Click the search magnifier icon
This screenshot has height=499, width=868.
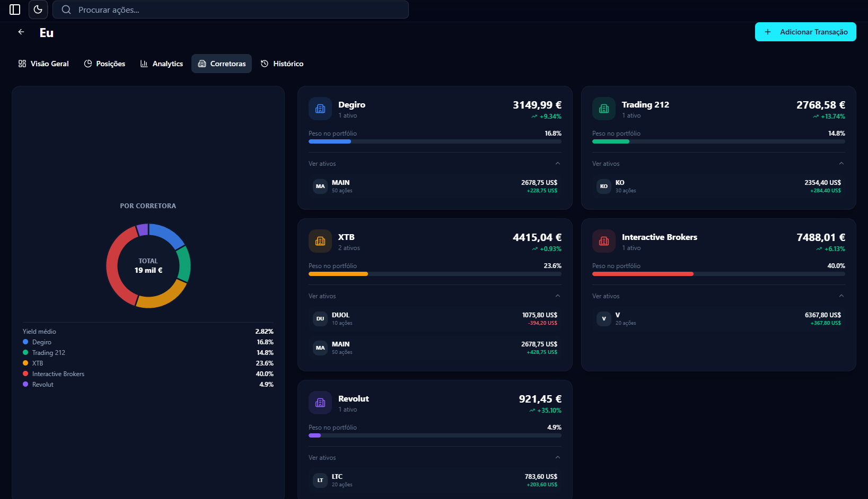coord(66,10)
